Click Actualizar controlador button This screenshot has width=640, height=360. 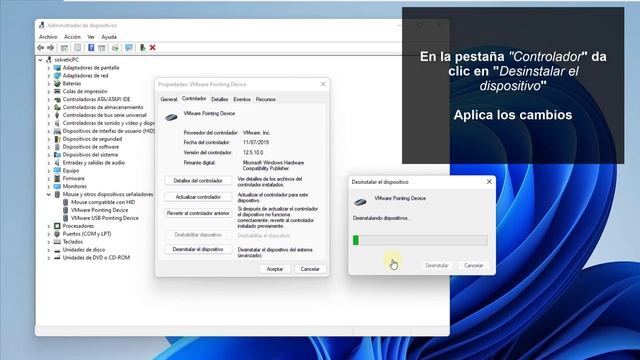coord(198,197)
